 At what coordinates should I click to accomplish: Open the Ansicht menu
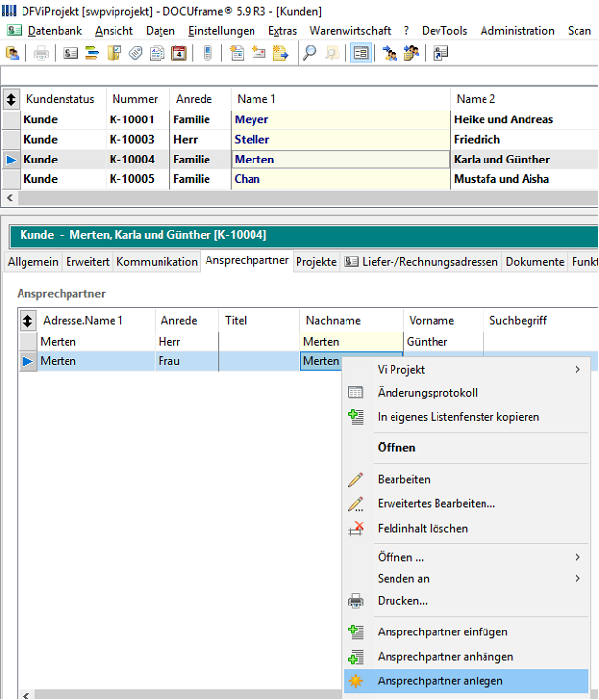click(x=114, y=31)
